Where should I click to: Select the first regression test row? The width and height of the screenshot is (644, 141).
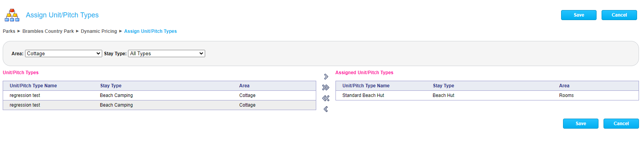coord(159,95)
